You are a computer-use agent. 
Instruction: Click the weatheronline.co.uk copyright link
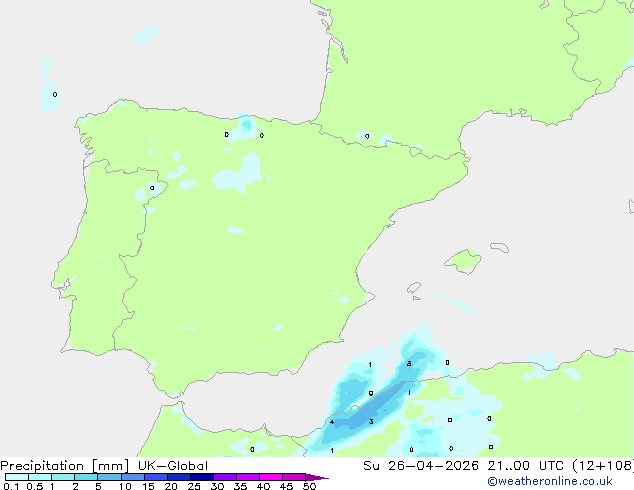click(x=550, y=481)
